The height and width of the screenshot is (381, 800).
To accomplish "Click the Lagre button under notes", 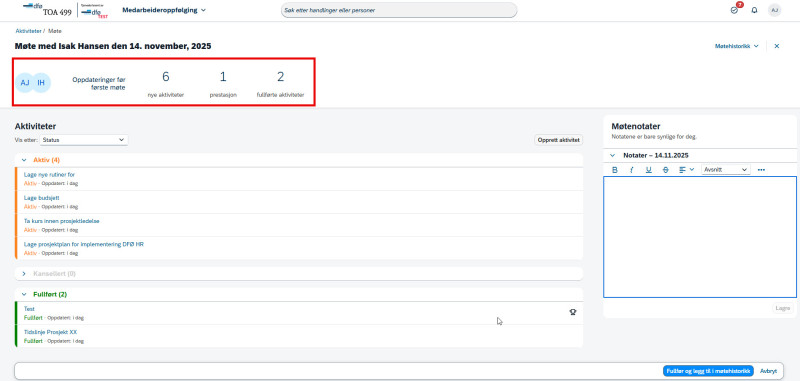I will [782, 308].
